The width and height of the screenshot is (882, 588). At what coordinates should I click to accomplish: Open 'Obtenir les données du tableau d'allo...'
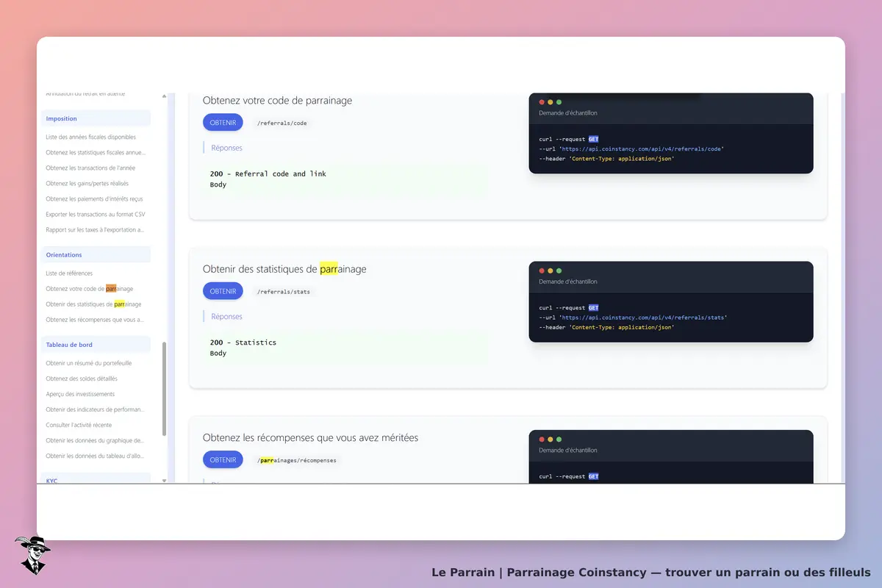tap(96, 456)
